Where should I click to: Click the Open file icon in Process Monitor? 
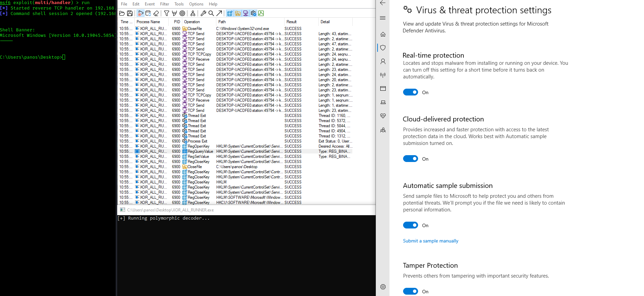(122, 13)
